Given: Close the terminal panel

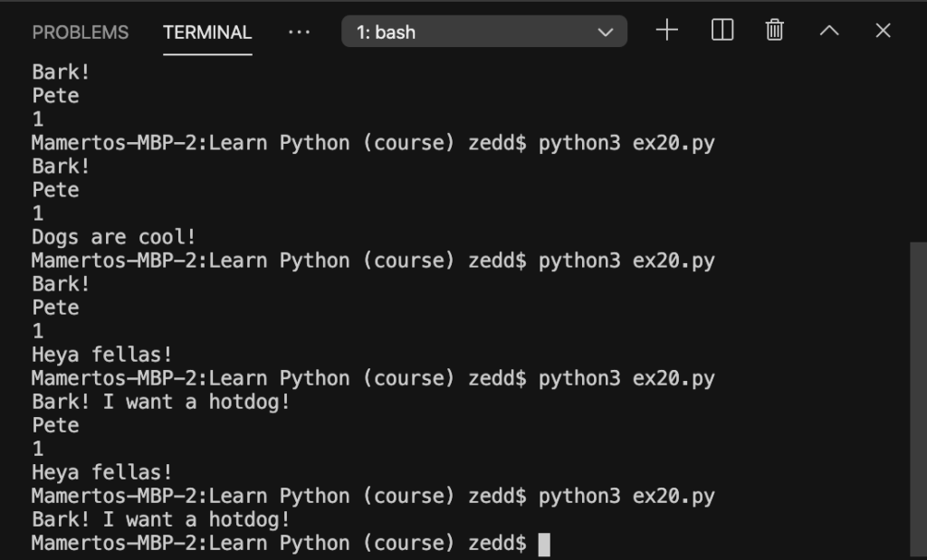Looking at the screenshot, I should [x=883, y=30].
